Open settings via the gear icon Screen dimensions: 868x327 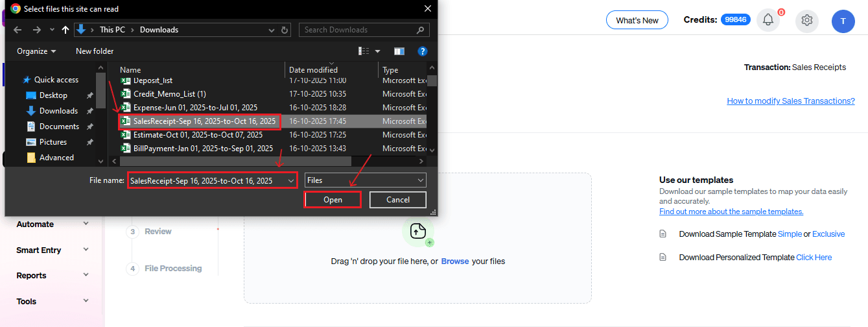coord(807,20)
